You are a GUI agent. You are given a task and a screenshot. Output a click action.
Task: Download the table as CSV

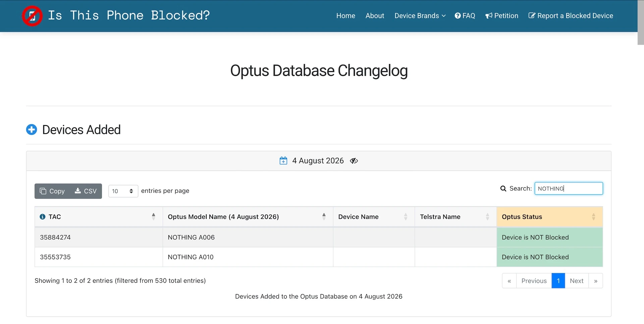pyautogui.click(x=86, y=191)
